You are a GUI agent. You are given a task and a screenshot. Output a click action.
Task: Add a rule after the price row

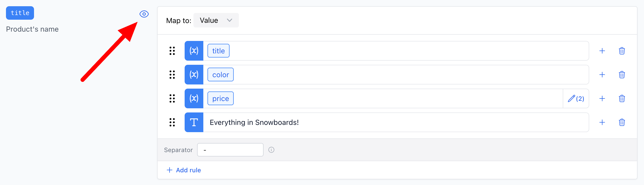click(602, 98)
